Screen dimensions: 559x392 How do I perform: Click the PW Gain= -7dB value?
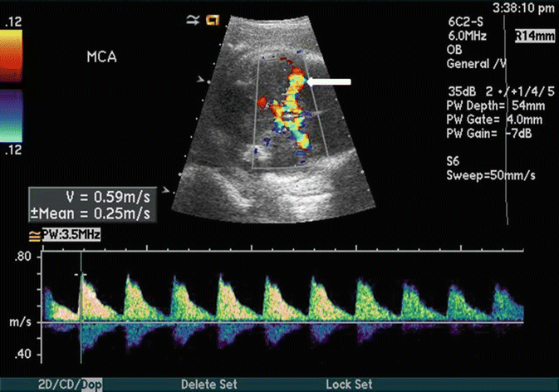(x=489, y=134)
